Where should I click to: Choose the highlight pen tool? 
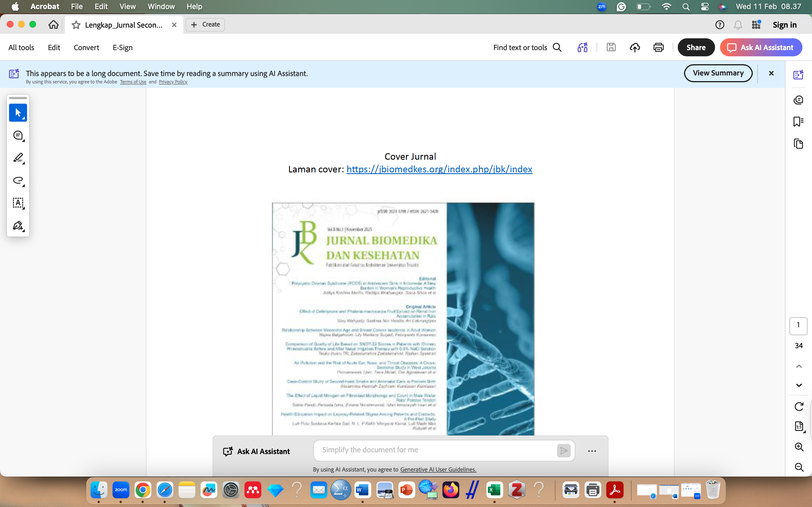(18, 158)
